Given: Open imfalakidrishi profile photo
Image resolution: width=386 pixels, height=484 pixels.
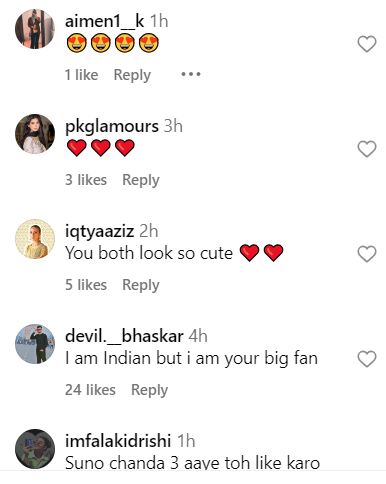Looking at the screenshot, I should pyautogui.click(x=35, y=449).
